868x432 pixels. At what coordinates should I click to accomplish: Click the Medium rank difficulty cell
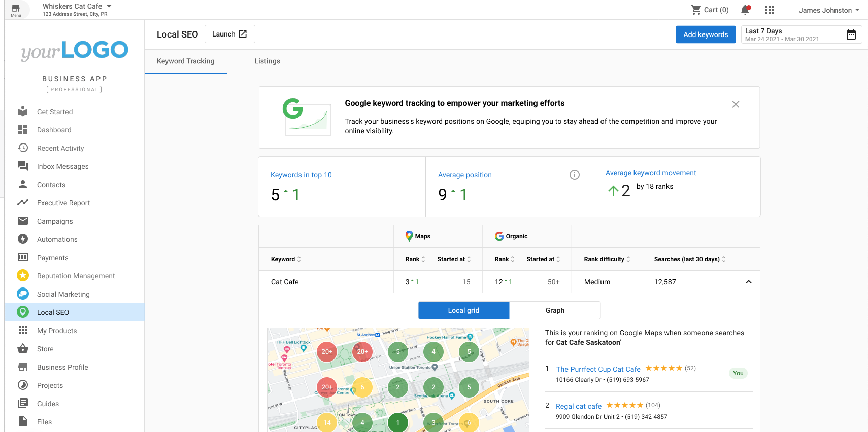click(597, 282)
